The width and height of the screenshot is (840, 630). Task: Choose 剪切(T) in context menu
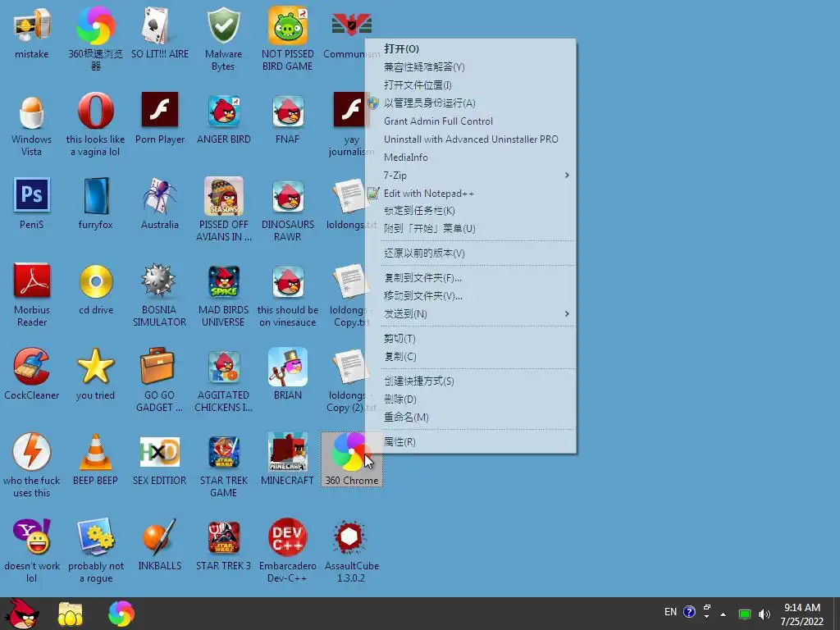(x=470, y=339)
